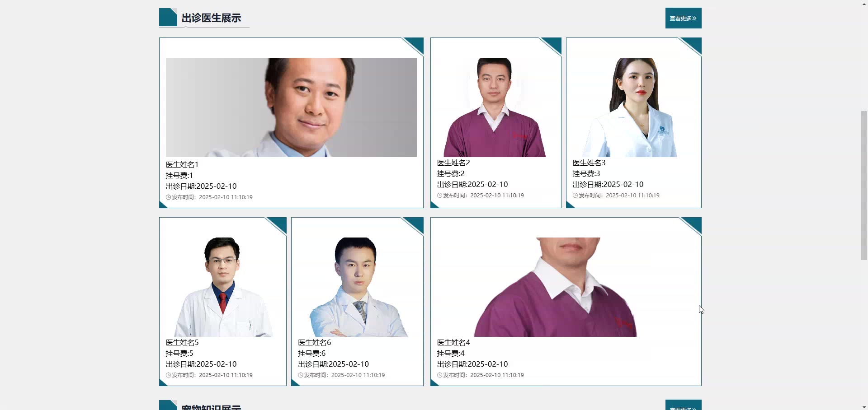Open the photo of 医生姓名1
Image resolution: width=868 pixels, height=410 pixels.
(291, 107)
